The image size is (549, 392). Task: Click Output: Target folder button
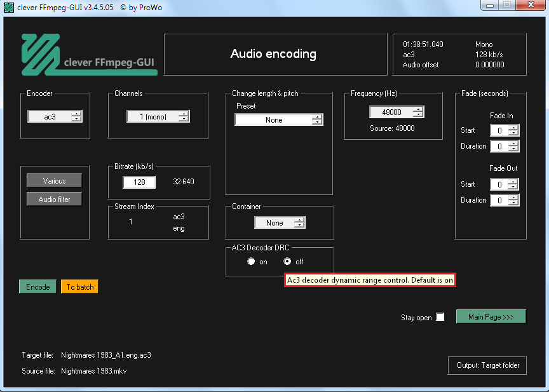[487, 365]
